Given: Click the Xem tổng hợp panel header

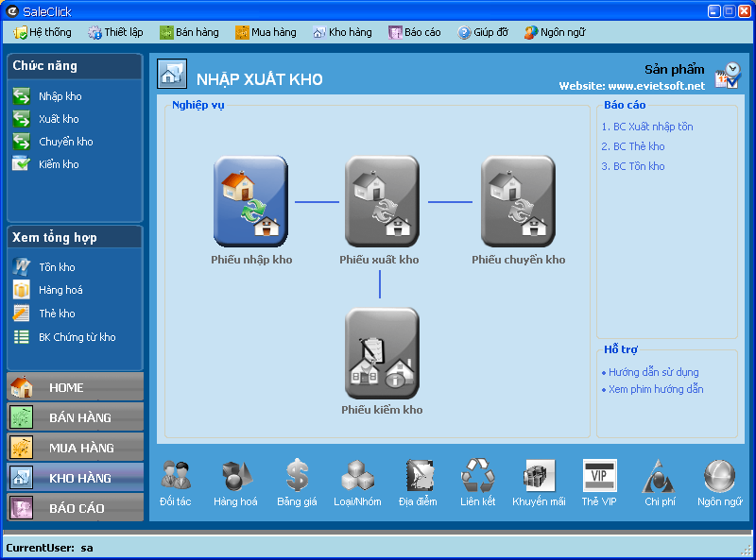Looking at the screenshot, I should tap(75, 238).
